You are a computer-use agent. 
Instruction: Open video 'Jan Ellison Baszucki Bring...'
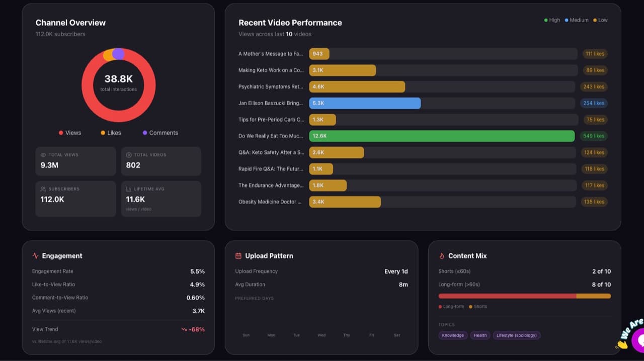click(x=271, y=103)
